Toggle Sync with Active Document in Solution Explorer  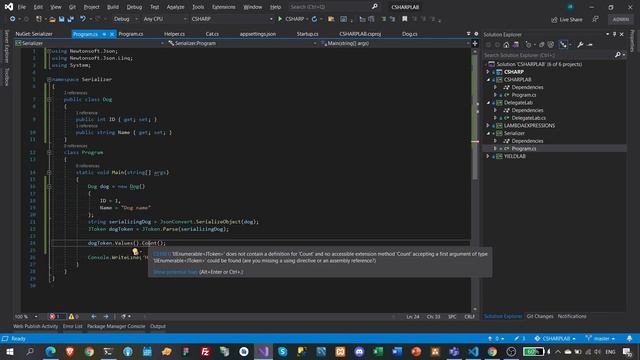pyautogui.click(x=563, y=45)
